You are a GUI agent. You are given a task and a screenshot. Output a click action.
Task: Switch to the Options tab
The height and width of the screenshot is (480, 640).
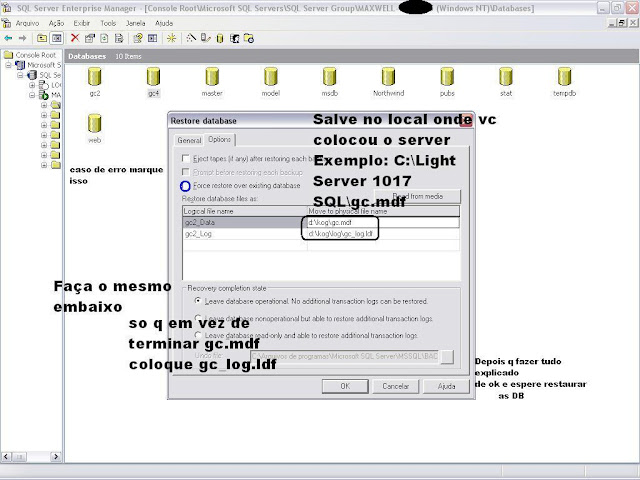[x=220, y=140]
